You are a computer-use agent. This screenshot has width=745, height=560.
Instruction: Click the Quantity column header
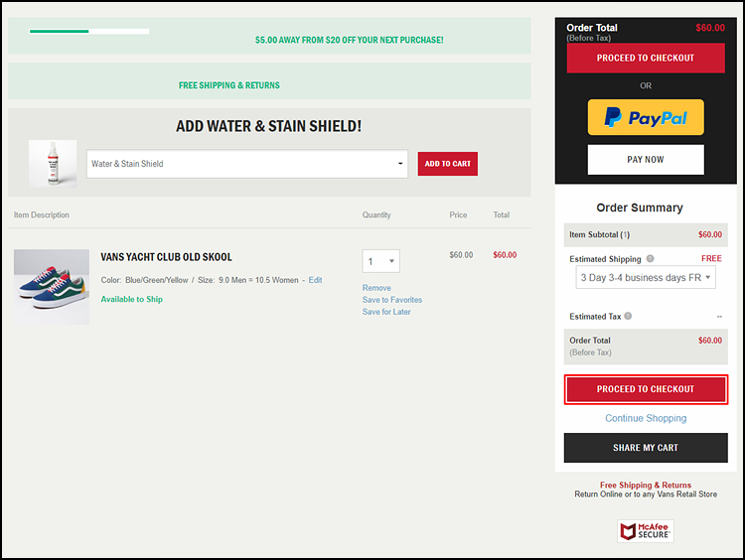376,214
